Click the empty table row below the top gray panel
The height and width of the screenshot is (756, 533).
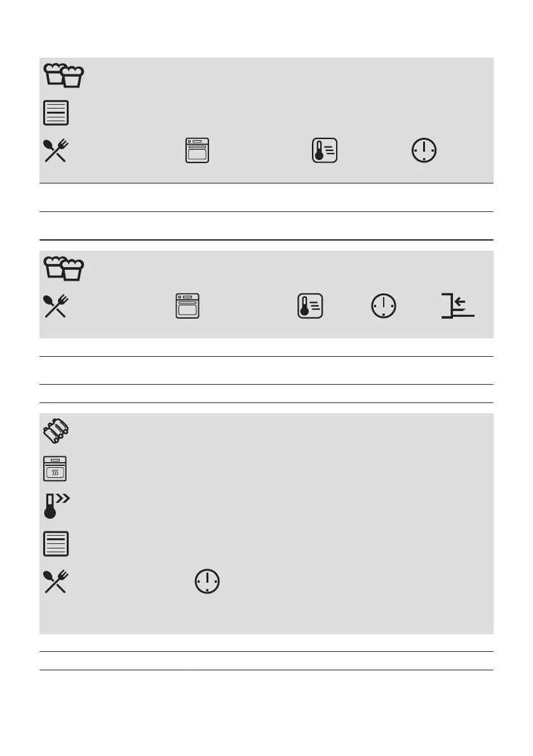tap(266, 197)
